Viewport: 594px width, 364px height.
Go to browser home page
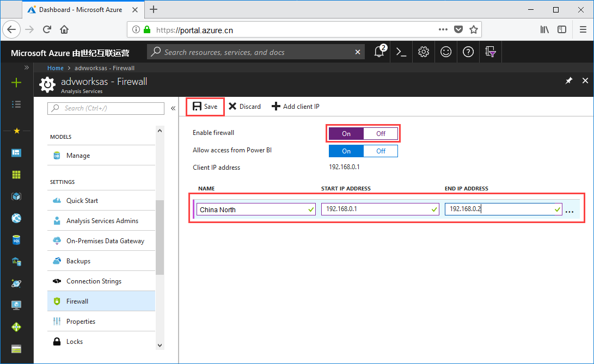(x=64, y=29)
